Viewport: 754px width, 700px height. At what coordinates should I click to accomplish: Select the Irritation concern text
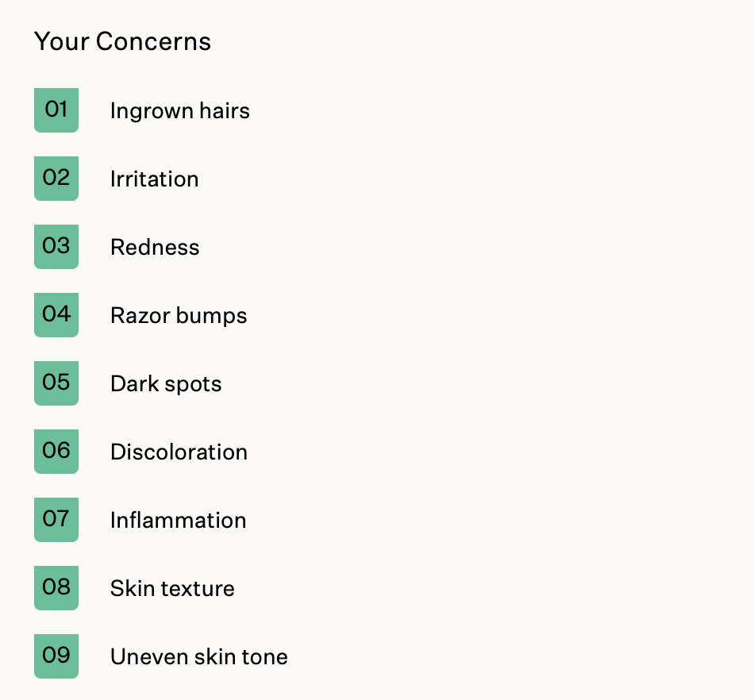(x=154, y=179)
